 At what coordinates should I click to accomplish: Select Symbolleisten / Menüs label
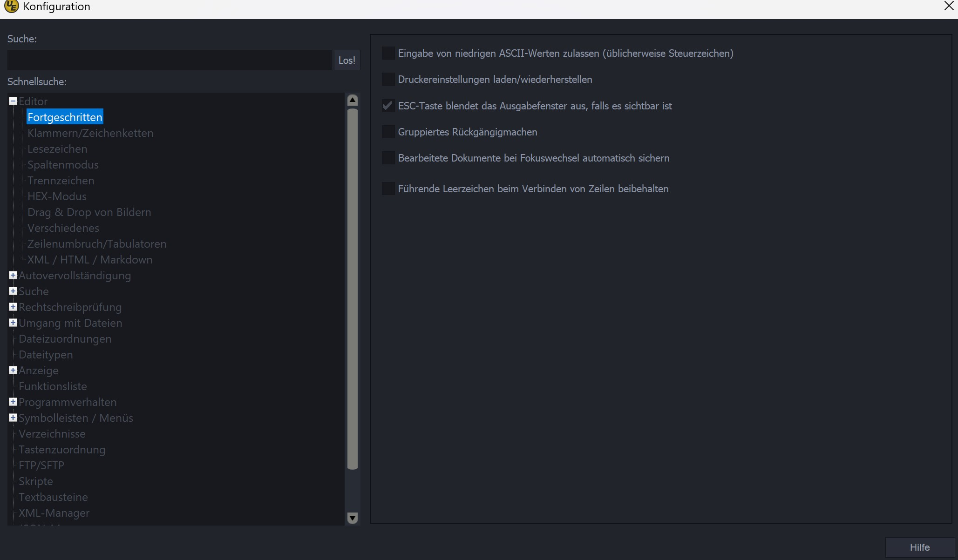[76, 418]
